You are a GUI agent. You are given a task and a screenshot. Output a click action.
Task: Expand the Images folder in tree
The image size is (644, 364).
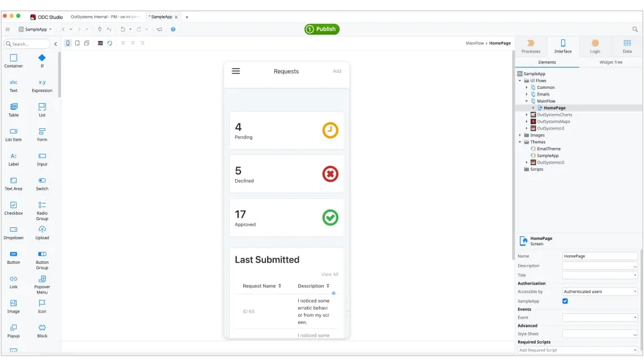pos(520,135)
